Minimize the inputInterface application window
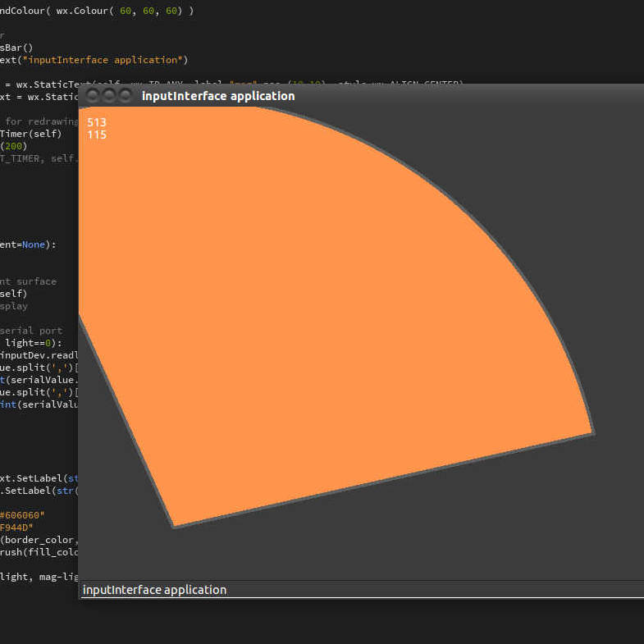Screen dimensions: 644x644 pos(109,95)
